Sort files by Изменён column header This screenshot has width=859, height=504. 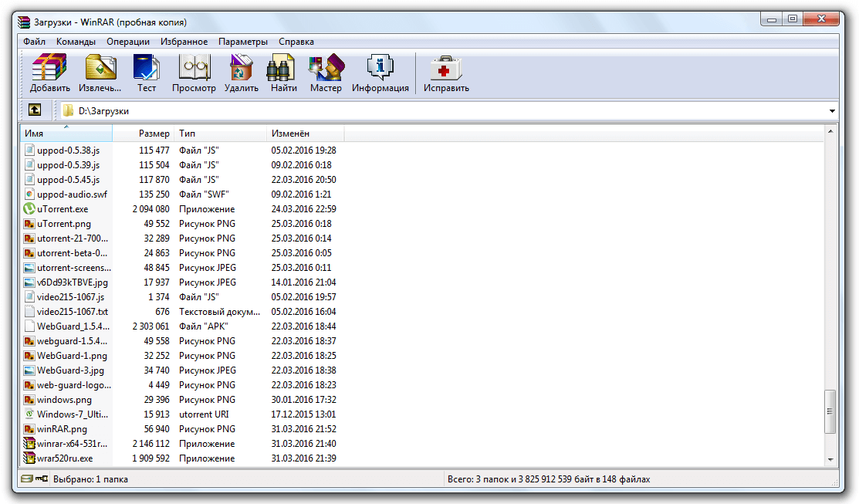(x=306, y=133)
